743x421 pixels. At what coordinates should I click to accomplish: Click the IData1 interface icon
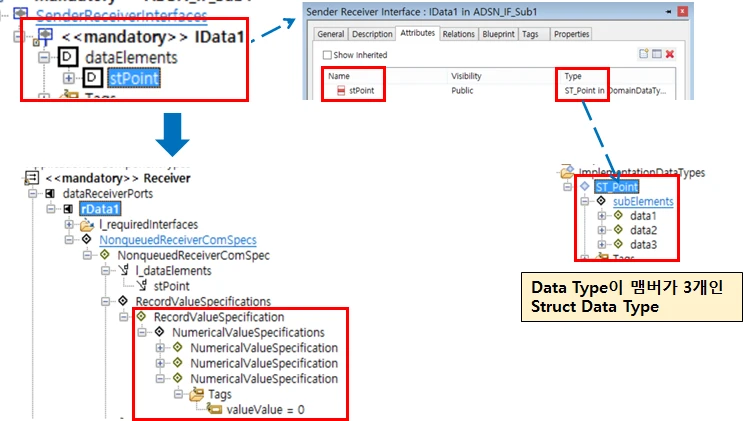tap(45, 36)
